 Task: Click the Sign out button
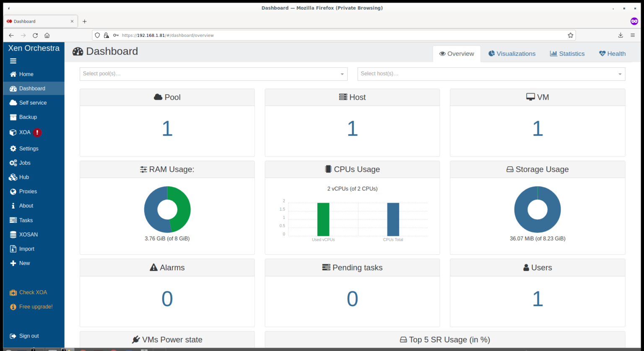tap(29, 336)
